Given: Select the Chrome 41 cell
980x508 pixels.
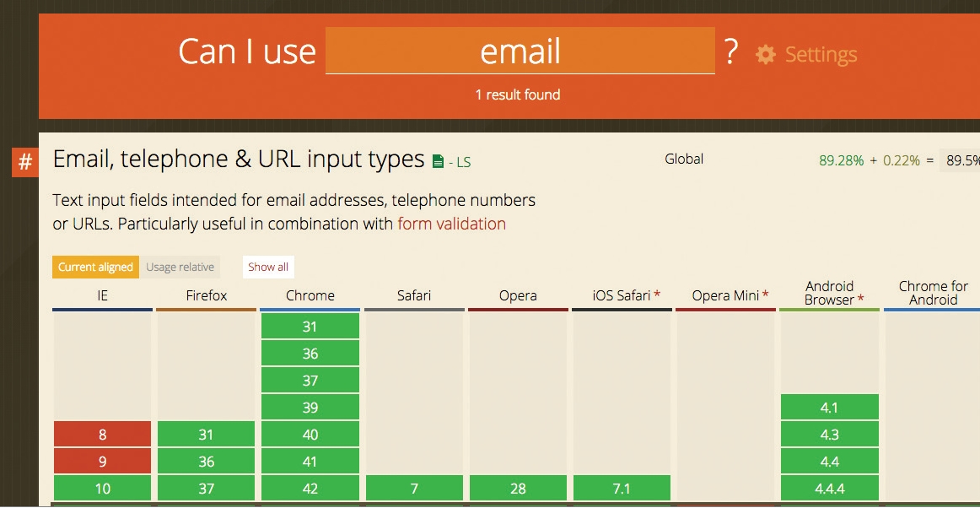Looking at the screenshot, I should point(310,462).
